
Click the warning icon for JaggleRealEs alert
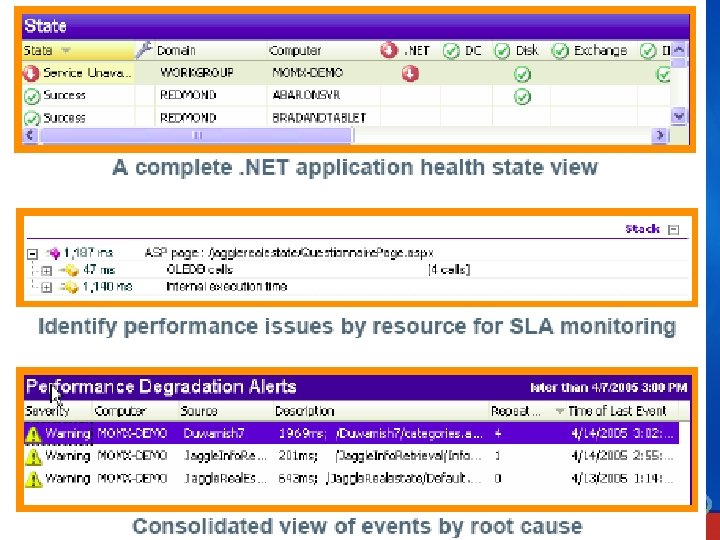[34, 479]
